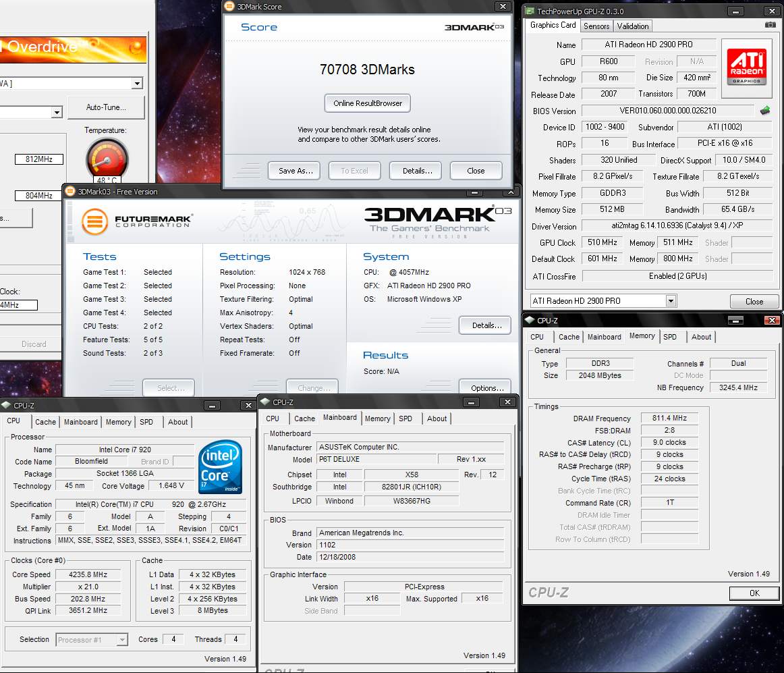Click the BIOS save chip icon in GPU-Z

point(765,111)
